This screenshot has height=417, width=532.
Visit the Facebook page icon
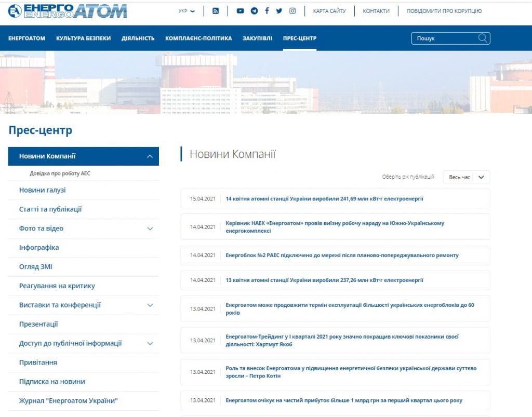pos(267,11)
